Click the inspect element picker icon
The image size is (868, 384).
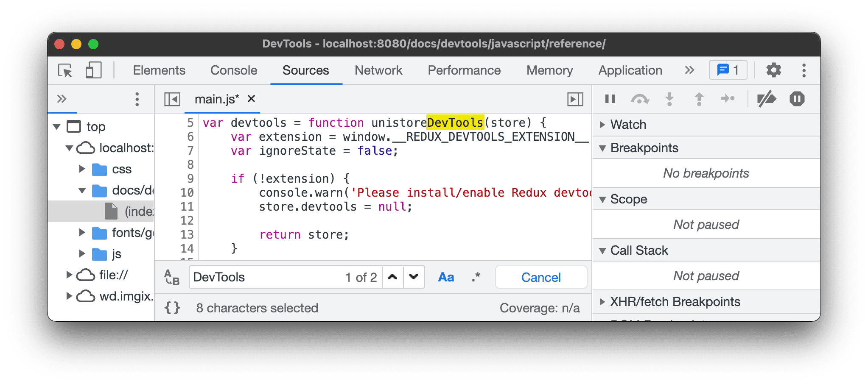tap(65, 70)
